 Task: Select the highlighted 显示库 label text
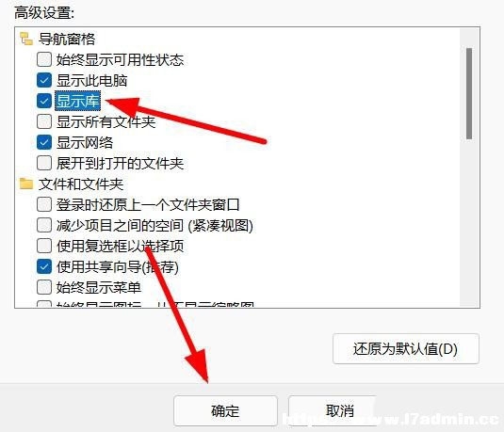[78, 101]
